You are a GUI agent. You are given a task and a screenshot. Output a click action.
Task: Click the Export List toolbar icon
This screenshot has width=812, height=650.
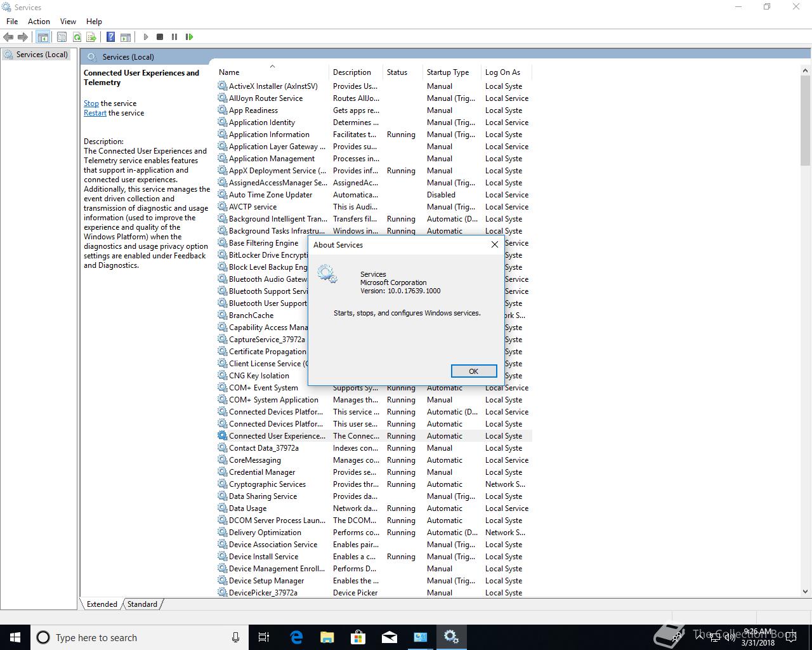pyautogui.click(x=91, y=37)
